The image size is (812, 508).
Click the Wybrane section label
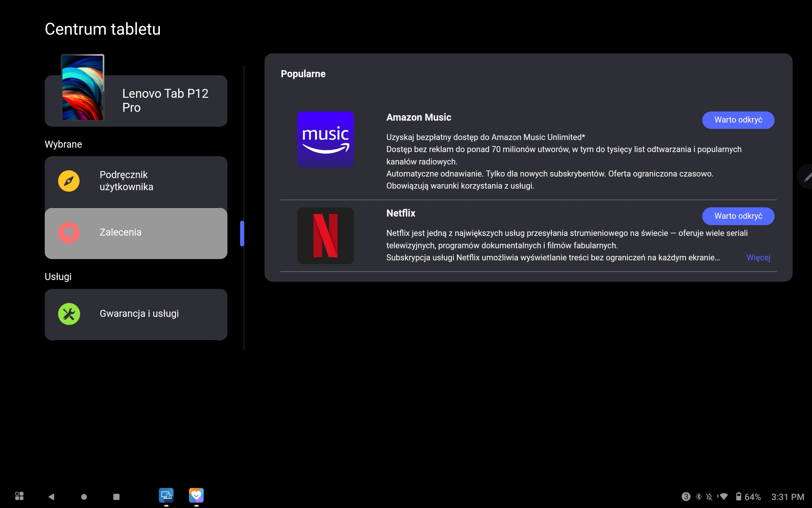(x=63, y=144)
